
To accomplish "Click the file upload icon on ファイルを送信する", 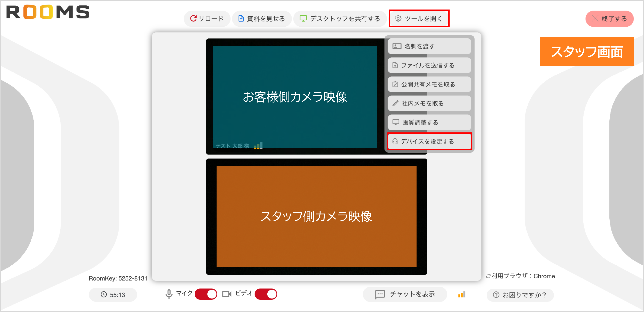I will tap(395, 65).
